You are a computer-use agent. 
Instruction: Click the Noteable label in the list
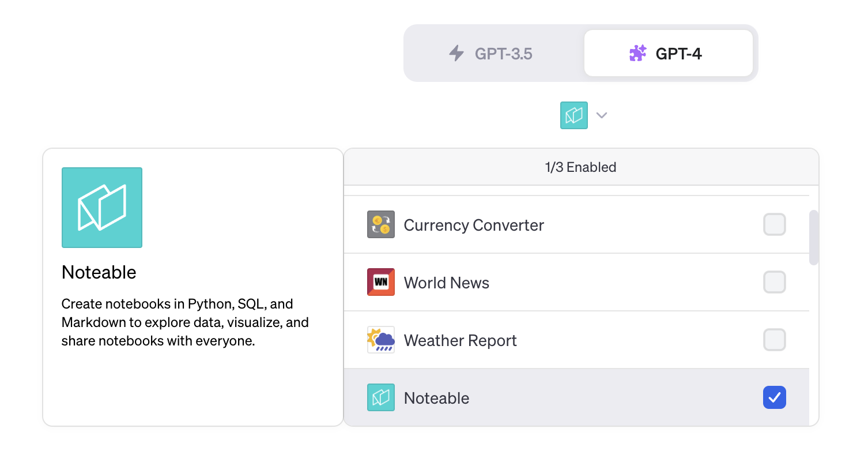click(x=437, y=398)
